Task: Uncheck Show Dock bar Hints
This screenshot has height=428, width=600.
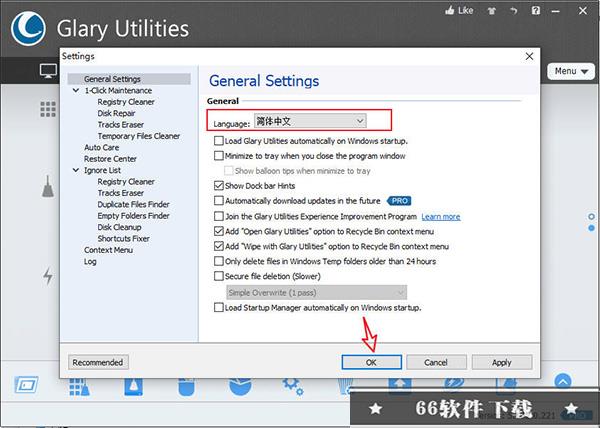Action: tap(218, 186)
